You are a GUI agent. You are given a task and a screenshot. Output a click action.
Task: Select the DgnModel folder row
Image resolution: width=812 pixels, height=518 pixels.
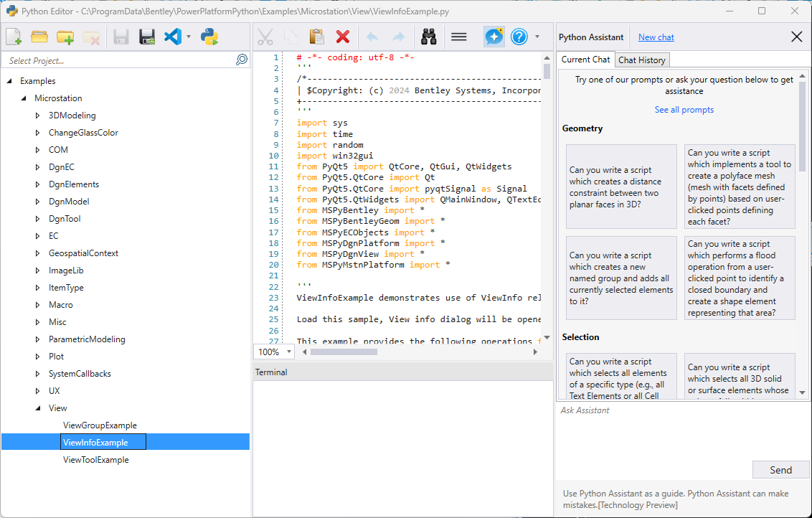(69, 202)
